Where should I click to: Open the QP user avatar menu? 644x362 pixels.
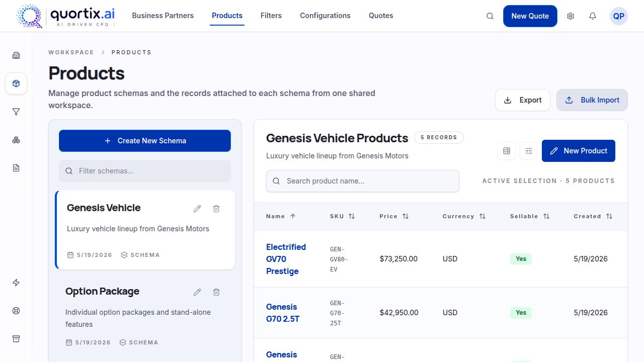pos(619,16)
